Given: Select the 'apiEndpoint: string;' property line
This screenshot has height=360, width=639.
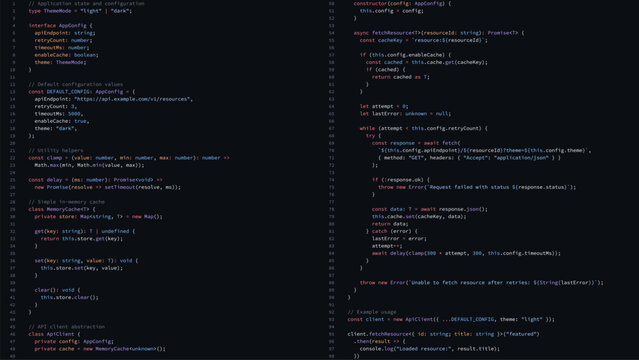Looking at the screenshot, I should pos(65,33).
